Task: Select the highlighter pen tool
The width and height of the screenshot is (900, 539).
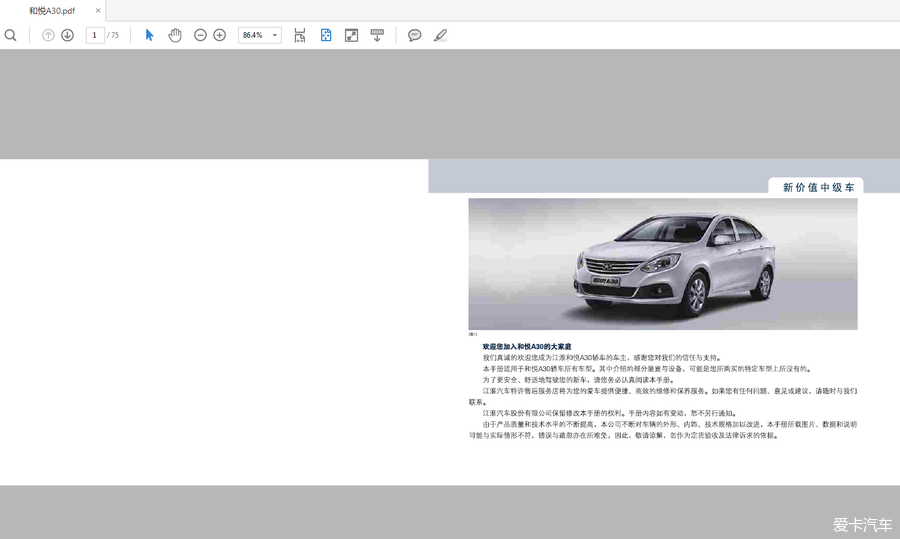Action: 440,36
